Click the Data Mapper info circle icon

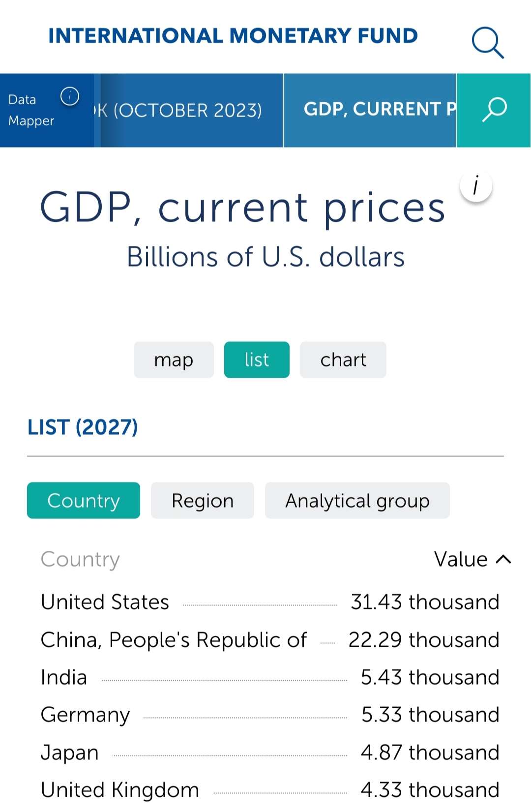point(70,96)
